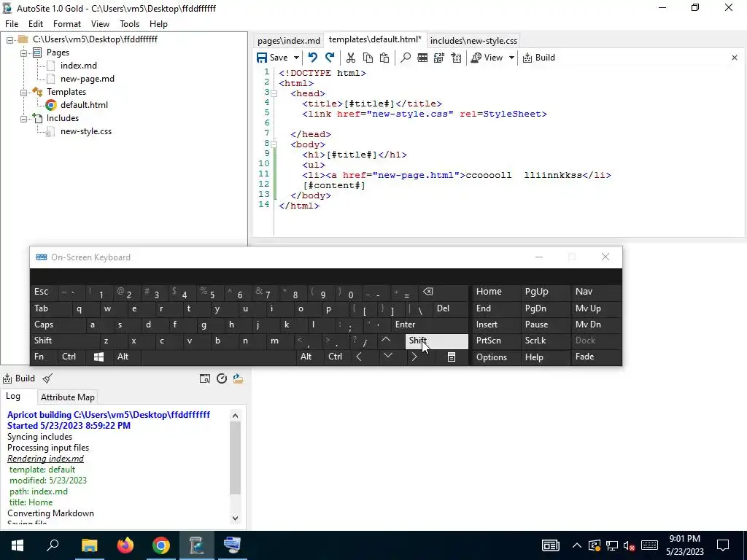Fold the body tag code block
The height and width of the screenshot is (560, 747).
(274, 145)
